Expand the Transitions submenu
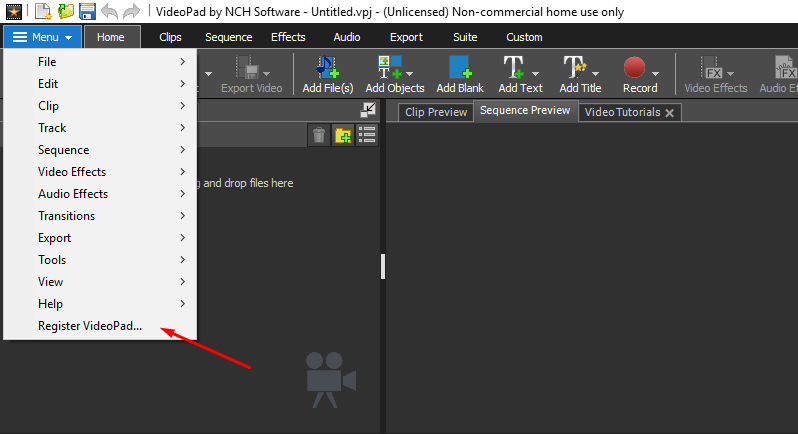Screen dimensions: 798x434 coord(100,216)
